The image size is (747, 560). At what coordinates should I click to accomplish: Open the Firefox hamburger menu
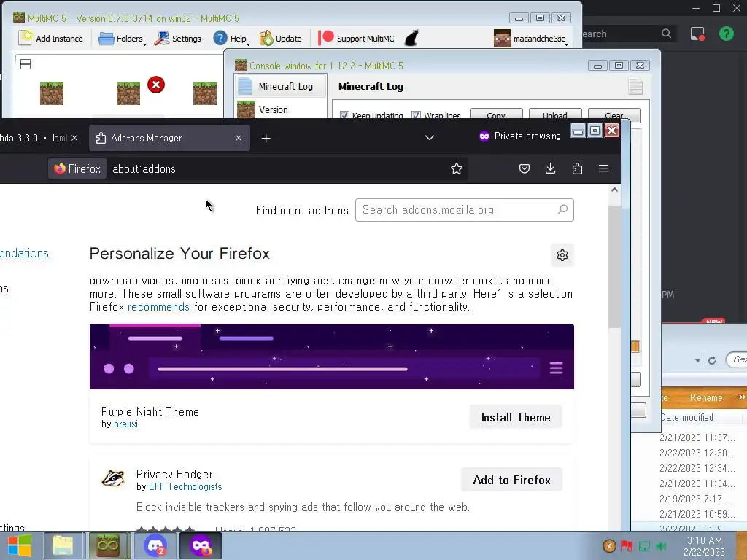pyautogui.click(x=603, y=168)
